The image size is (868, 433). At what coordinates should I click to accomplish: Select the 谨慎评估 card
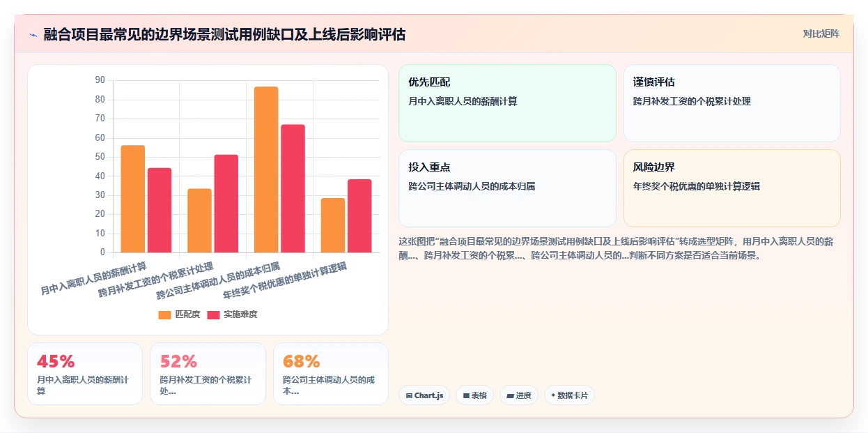pos(732,103)
